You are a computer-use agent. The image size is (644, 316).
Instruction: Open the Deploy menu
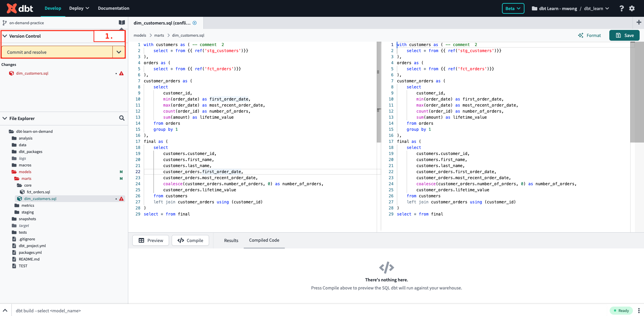pyautogui.click(x=79, y=8)
